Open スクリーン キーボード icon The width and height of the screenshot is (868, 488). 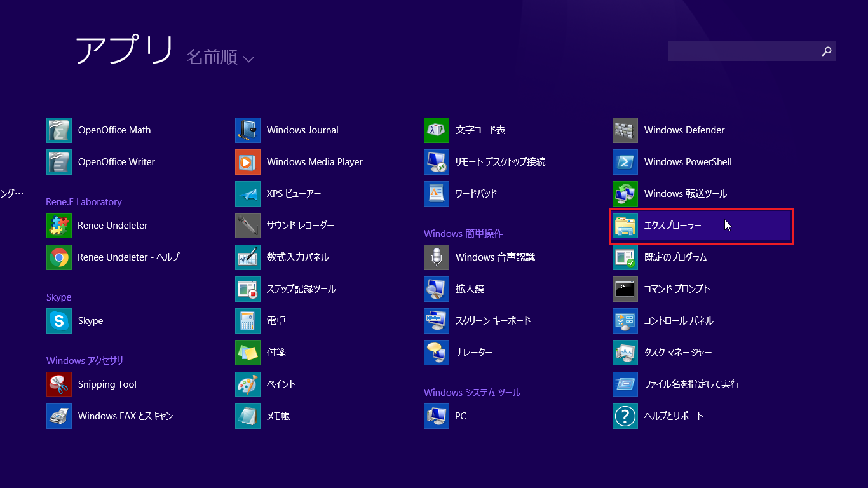437,321
